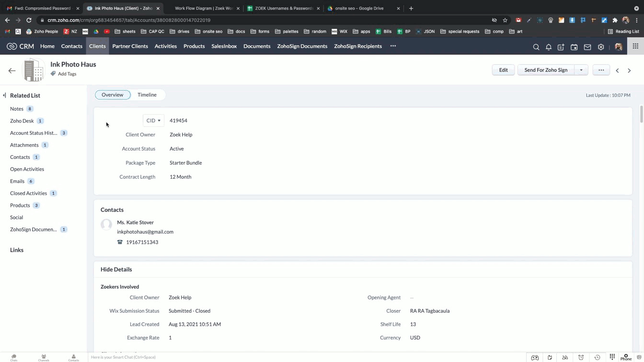
Task: Open Emails related list
Action: 17,181
